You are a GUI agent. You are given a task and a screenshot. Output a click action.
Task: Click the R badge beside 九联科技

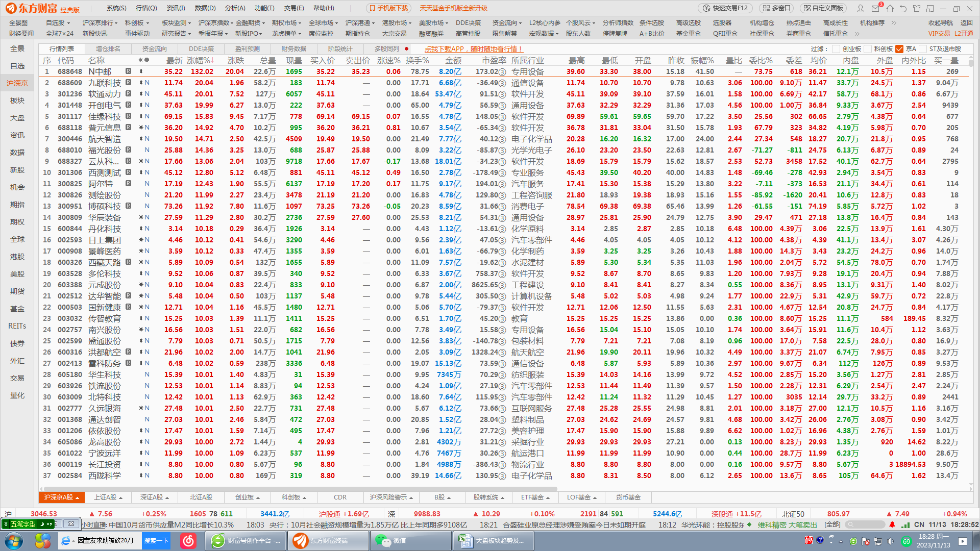tap(129, 83)
